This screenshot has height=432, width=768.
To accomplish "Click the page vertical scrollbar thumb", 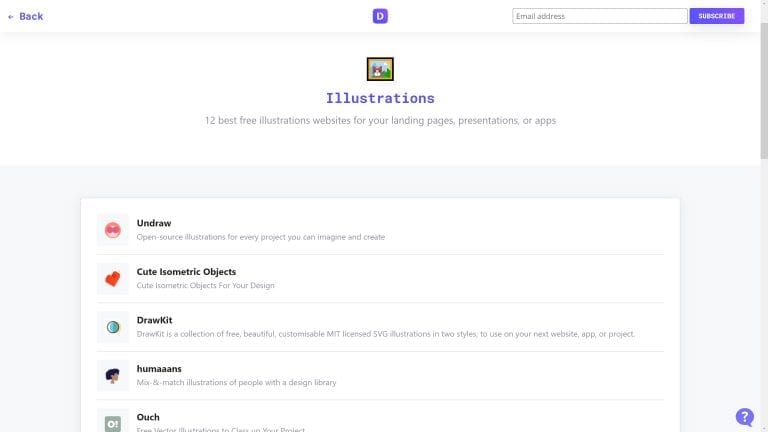I will point(764,91).
